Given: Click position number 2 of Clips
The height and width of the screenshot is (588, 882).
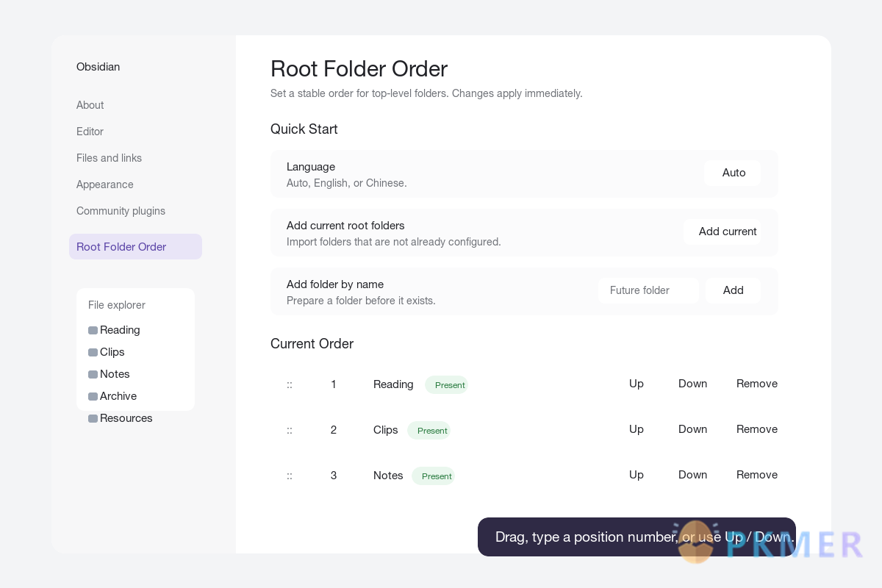Looking at the screenshot, I should tap(334, 430).
